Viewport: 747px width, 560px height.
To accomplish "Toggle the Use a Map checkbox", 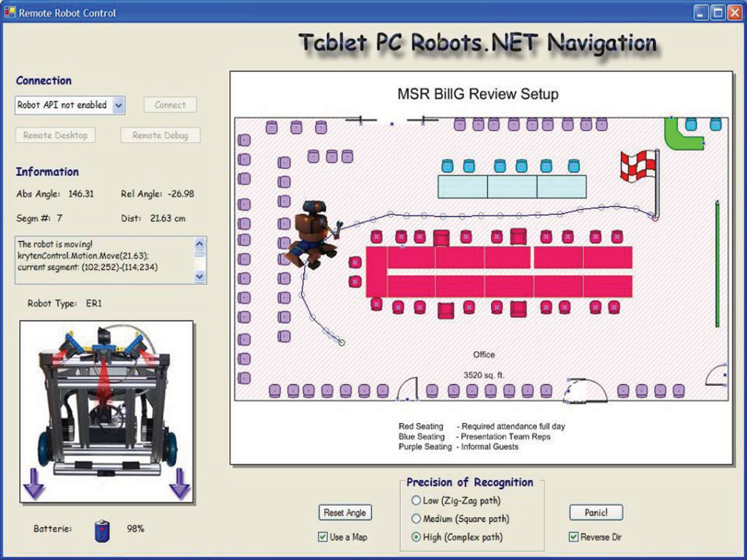I will (x=322, y=537).
